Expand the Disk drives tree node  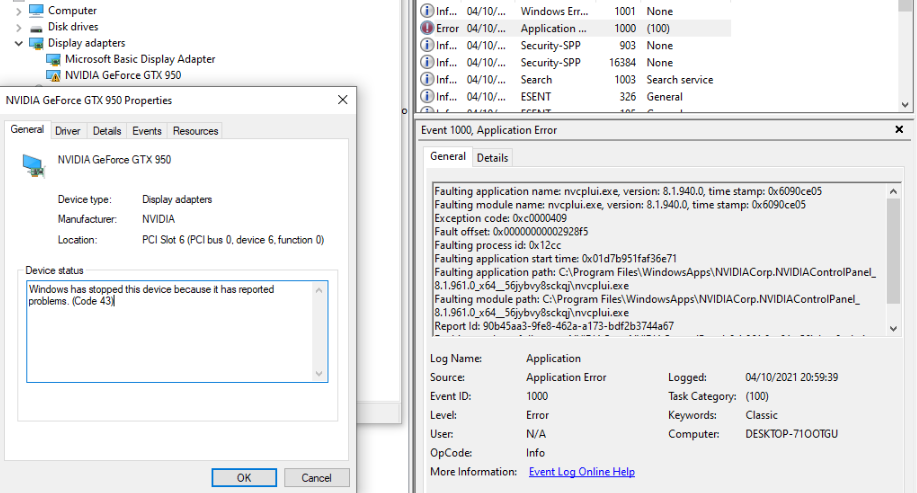click(18, 27)
